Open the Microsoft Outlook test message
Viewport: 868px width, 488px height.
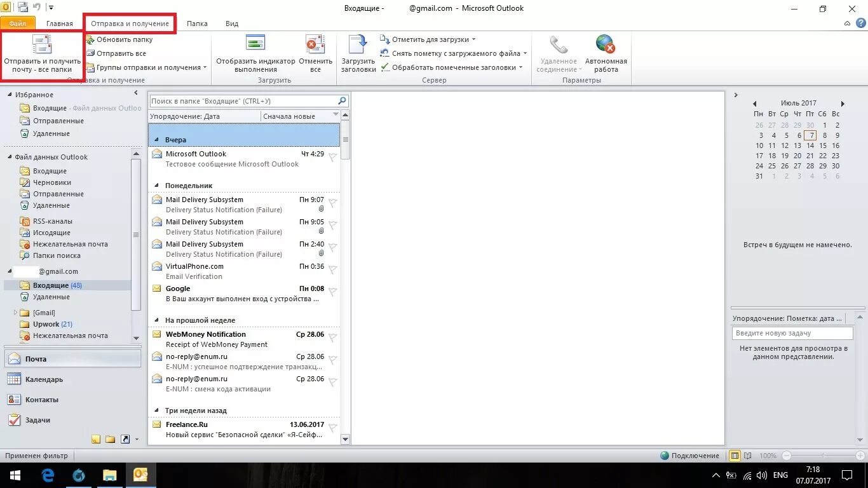pyautogui.click(x=244, y=159)
